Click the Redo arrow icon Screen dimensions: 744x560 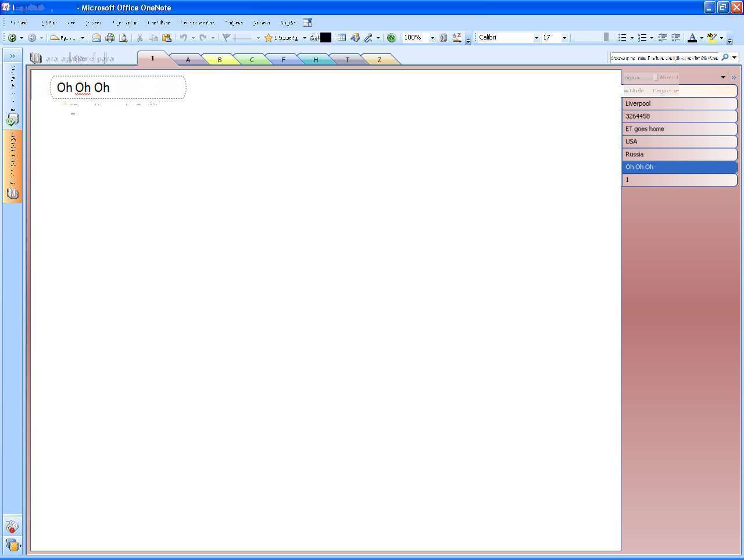tap(203, 38)
